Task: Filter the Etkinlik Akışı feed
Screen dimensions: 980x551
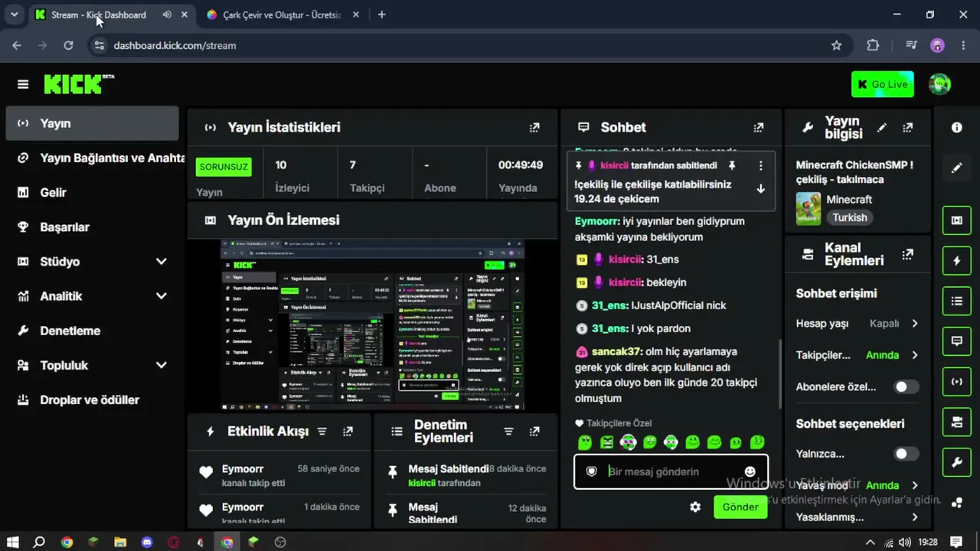Action: click(322, 432)
